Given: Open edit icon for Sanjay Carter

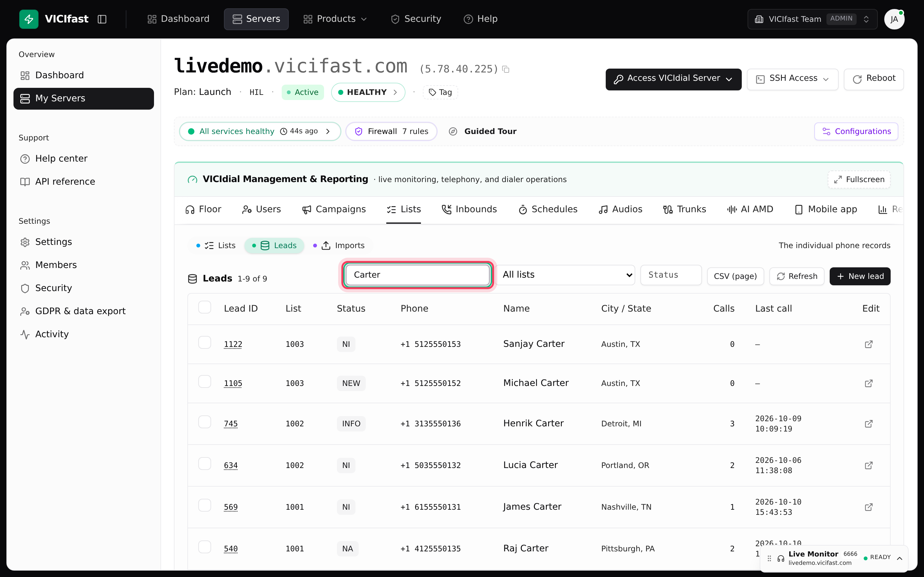Looking at the screenshot, I should click(x=868, y=344).
